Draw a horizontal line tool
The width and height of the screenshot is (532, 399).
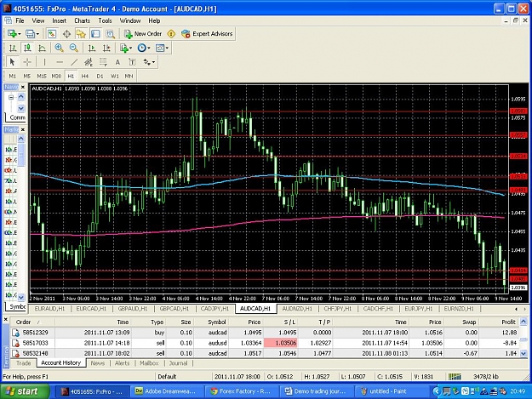[60, 62]
